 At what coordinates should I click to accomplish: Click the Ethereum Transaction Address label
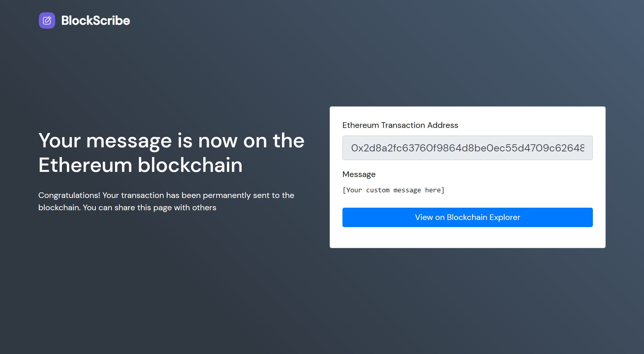pyautogui.click(x=400, y=125)
